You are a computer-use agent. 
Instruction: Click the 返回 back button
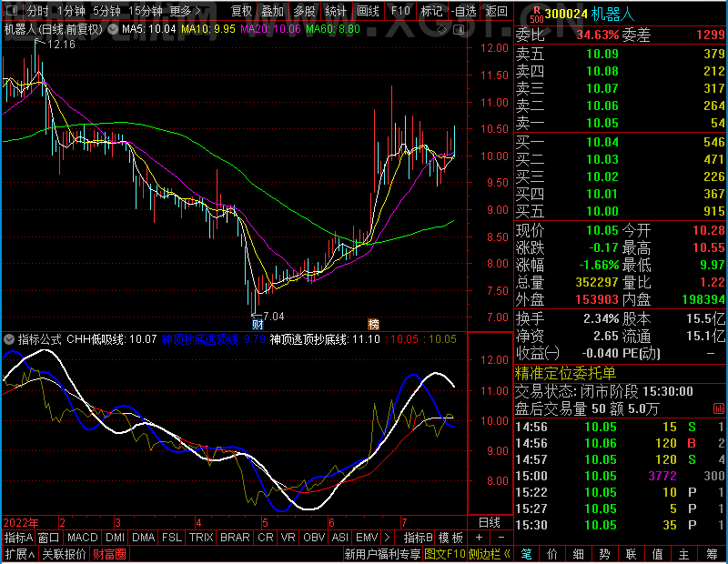(496, 11)
